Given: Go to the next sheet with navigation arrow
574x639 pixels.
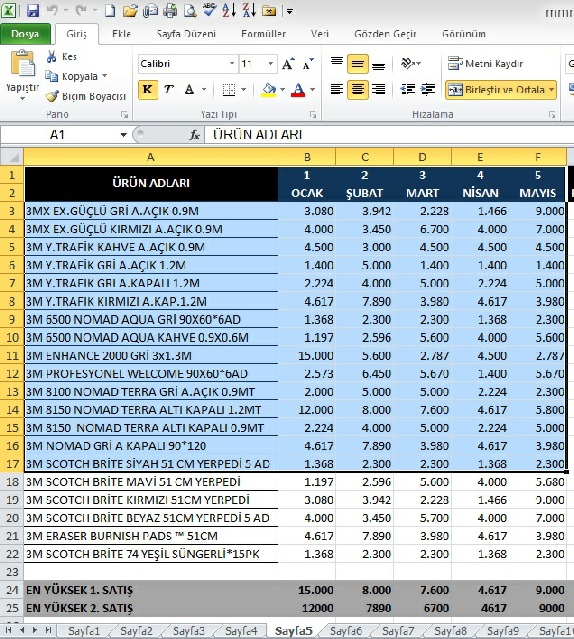Looking at the screenshot, I should click(x=35, y=630).
